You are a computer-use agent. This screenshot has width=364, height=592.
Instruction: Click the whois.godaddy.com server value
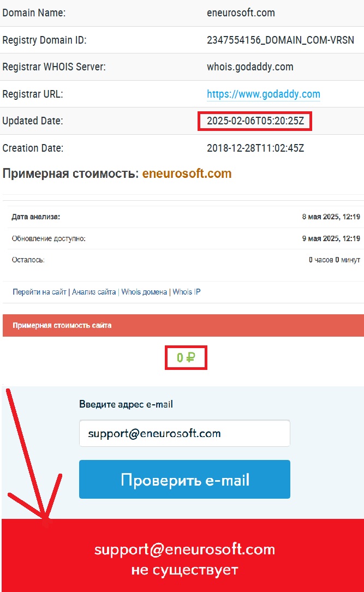(250, 67)
